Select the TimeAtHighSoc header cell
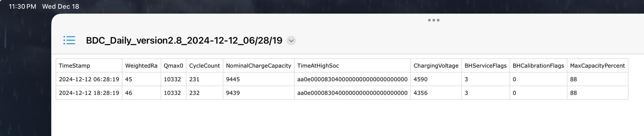This screenshot has width=644, height=136. [x=318, y=66]
